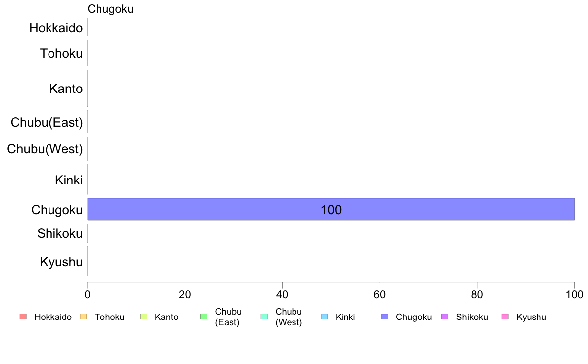Click the Shikoku legend text
Screen dimensions: 588x364
point(472,317)
